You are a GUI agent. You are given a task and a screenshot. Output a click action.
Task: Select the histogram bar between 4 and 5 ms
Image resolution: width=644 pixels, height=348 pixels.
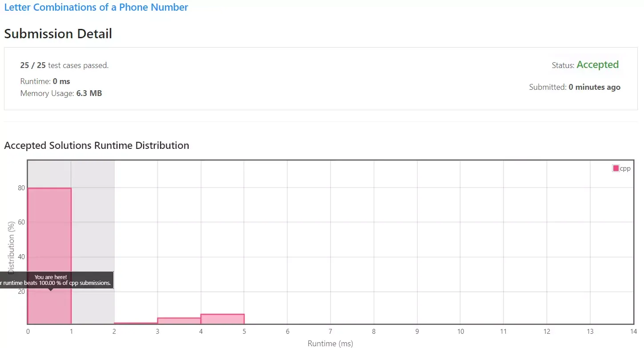coord(222,318)
